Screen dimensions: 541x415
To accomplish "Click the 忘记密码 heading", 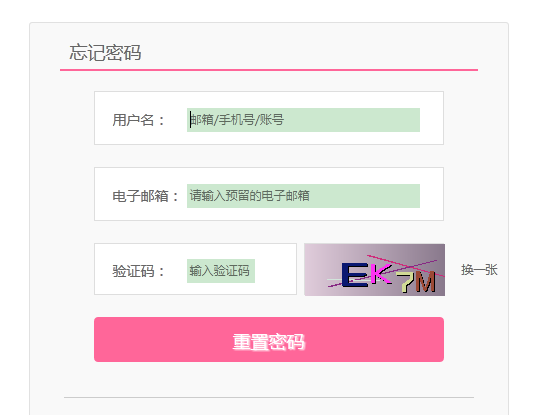I will click(105, 53).
